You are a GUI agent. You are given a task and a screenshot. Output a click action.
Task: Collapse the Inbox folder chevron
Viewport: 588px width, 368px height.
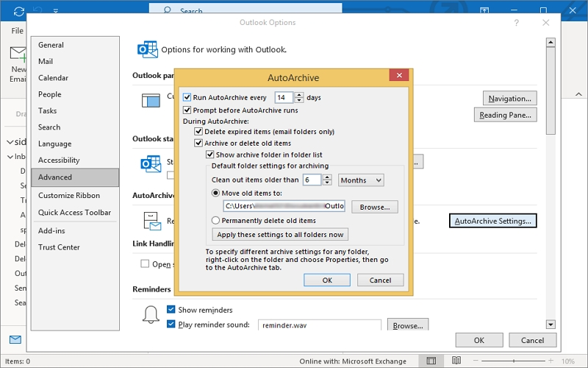(10, 157)
